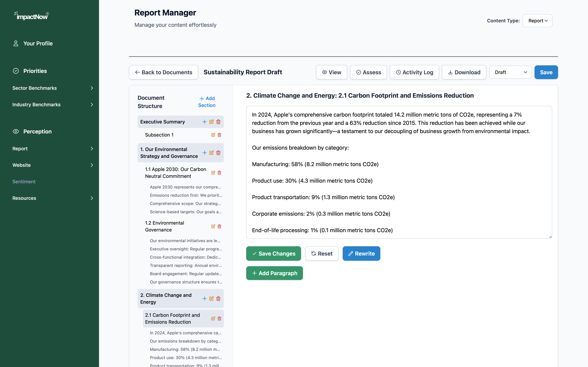Image resolution: width=588 pixels, height=367 pixels.
Task: Select 'Cross-functional integration' paragraph
Action: 186,257
